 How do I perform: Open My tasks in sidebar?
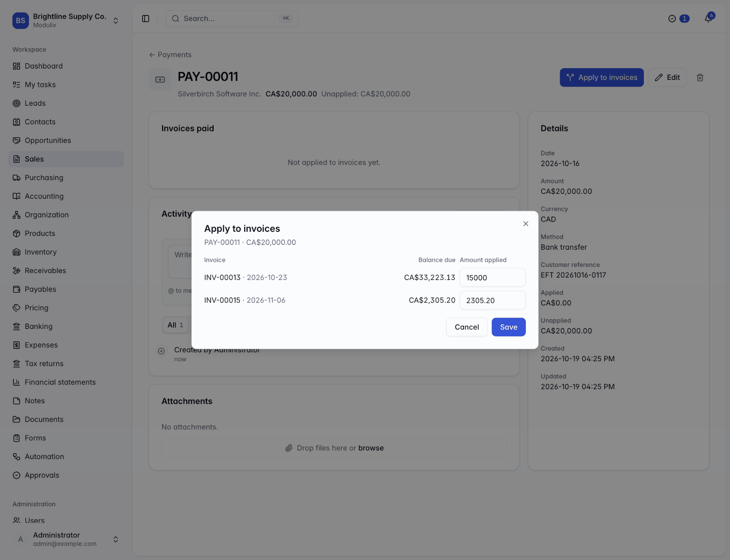66,84
